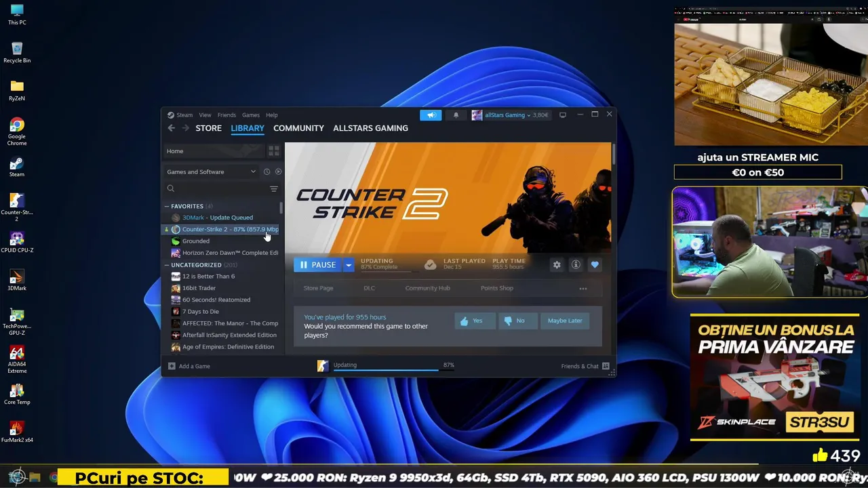Select Age of Empires: Definitive Edition

pyautogui.click(x=221, y=347)
